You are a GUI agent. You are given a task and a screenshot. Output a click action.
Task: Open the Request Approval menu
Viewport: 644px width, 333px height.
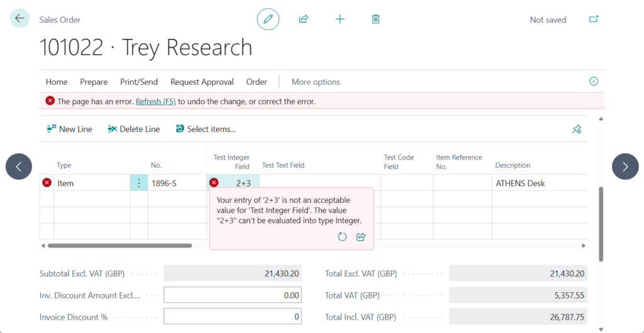[x=202, y=82]
